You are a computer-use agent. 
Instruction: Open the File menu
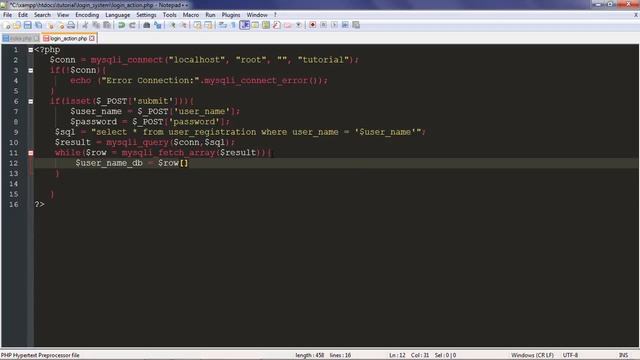7,15
